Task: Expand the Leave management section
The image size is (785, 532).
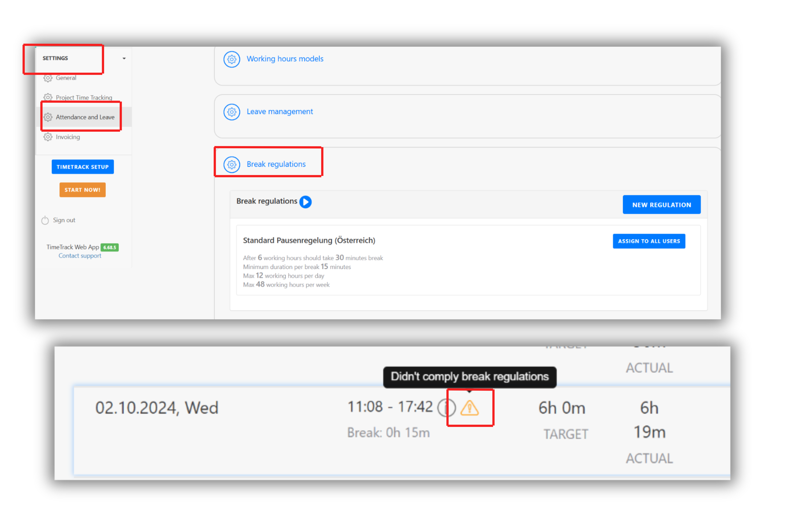Action: pos(280,112)
